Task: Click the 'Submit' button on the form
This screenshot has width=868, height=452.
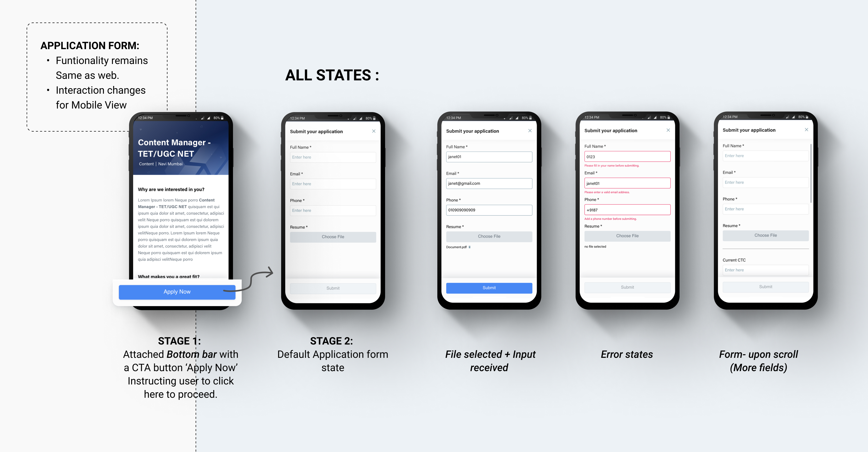Action: pos(488,288)
